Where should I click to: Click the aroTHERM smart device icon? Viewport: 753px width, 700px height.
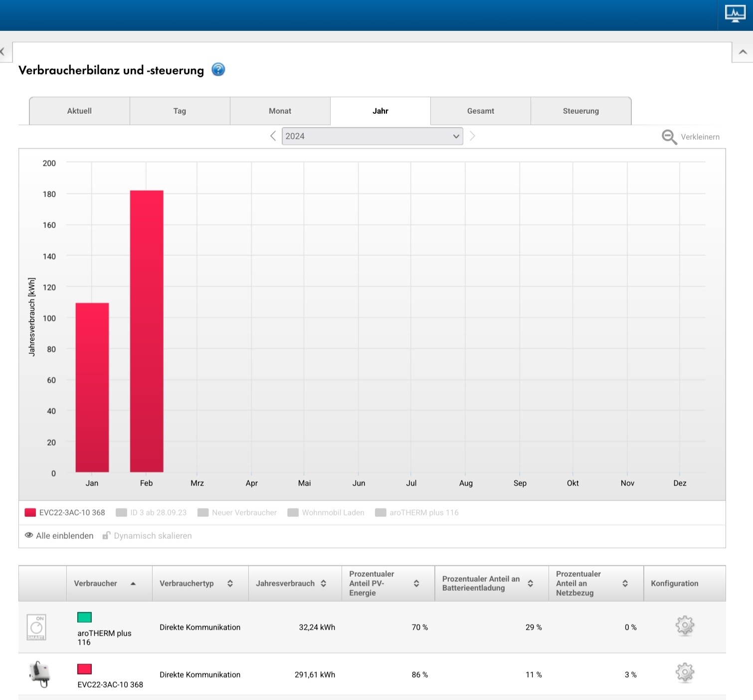(36, 627)
